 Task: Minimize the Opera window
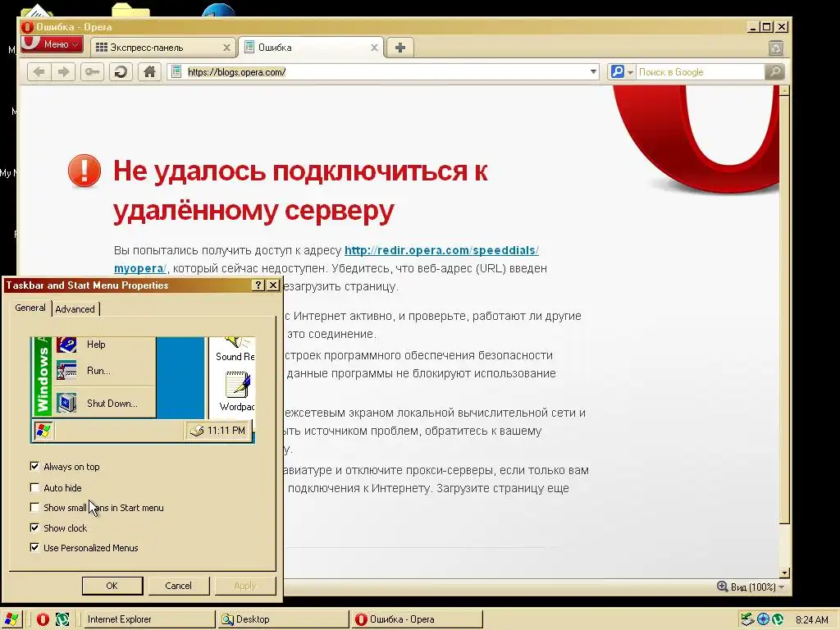coord(753,27)
